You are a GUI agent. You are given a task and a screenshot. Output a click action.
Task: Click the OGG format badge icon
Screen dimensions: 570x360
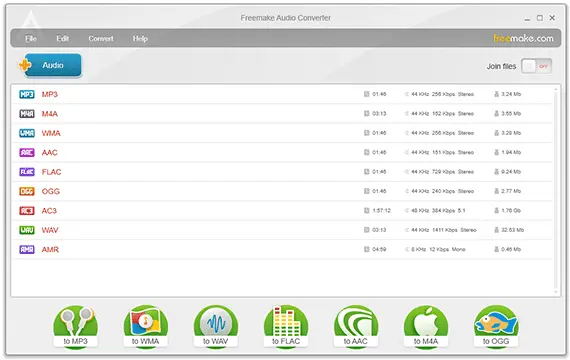click(x=27, y=191)
